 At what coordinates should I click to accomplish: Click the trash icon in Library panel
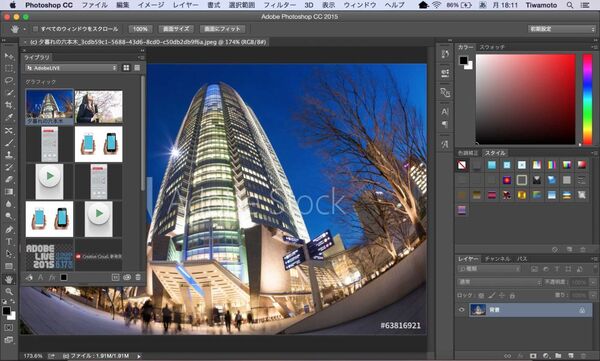click(138, 277)
